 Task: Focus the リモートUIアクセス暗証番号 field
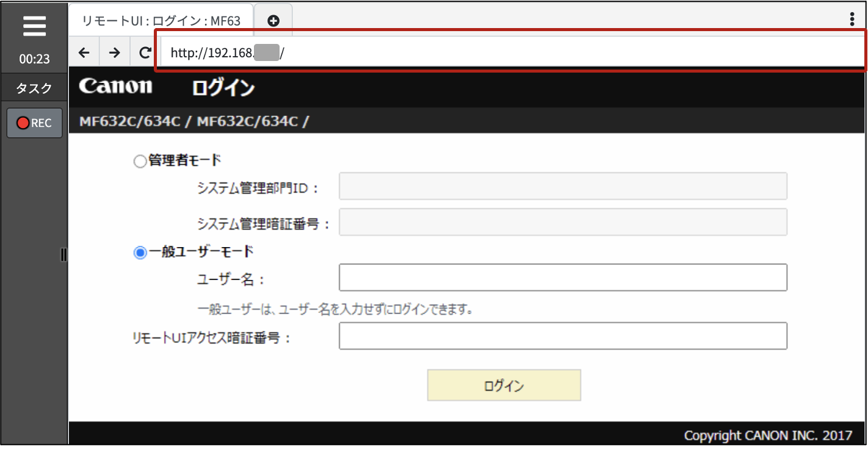563,336
